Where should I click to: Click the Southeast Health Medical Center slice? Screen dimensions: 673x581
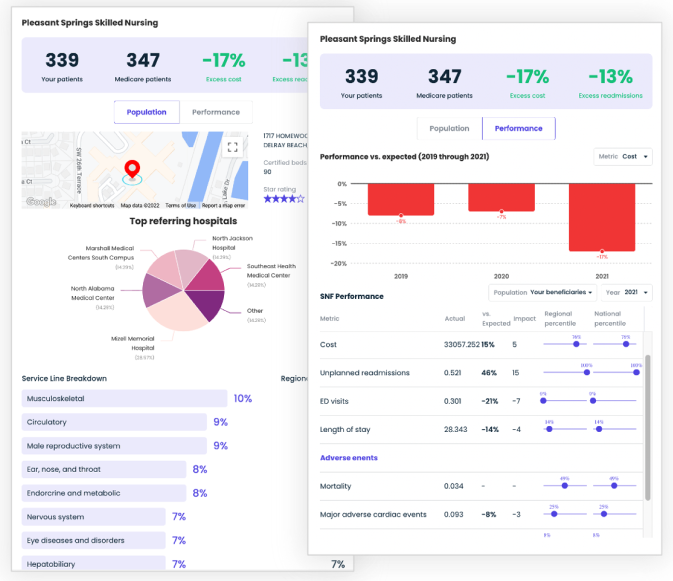pyautogui.click(x=207, y=278)
